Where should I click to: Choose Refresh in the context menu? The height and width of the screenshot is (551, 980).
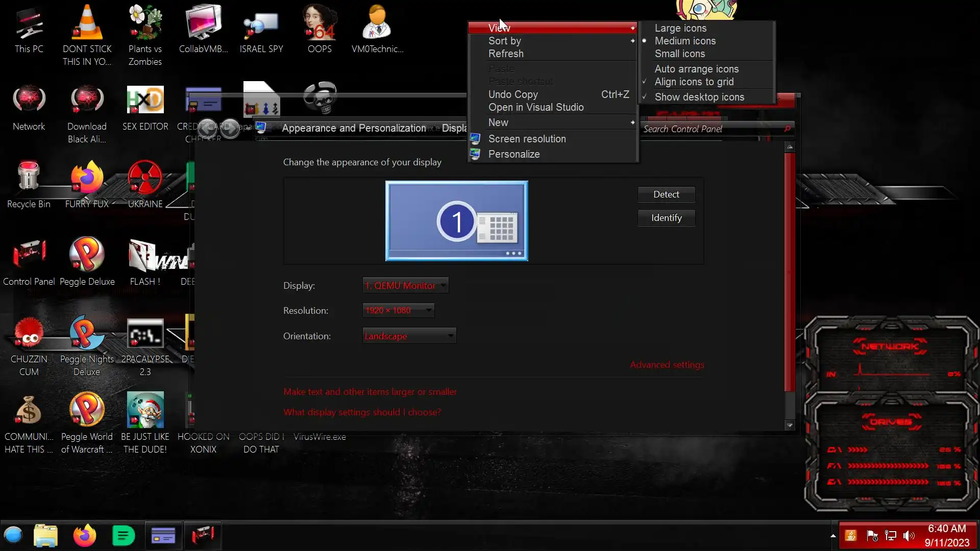506,54
